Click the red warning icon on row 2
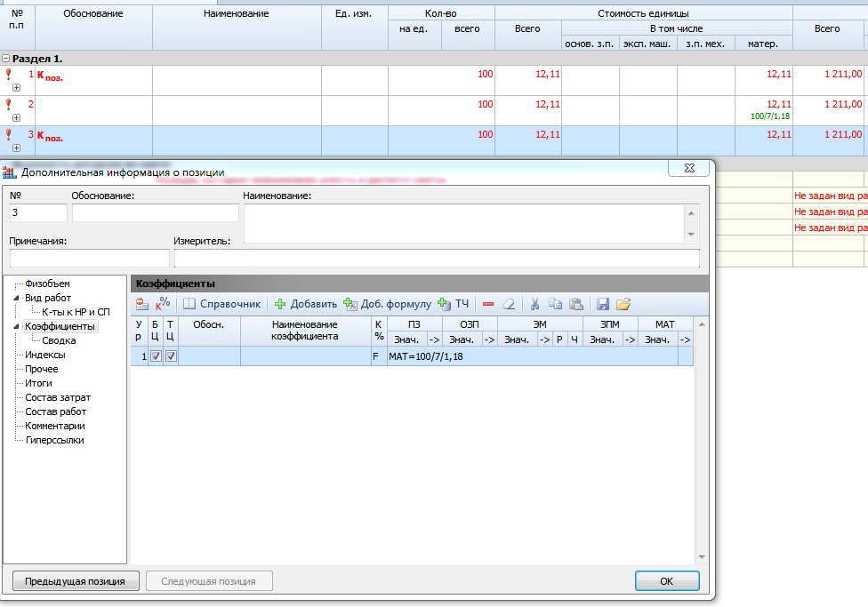Screen dimensions: 868x607 pyautogui.click(x=8, y=104)
